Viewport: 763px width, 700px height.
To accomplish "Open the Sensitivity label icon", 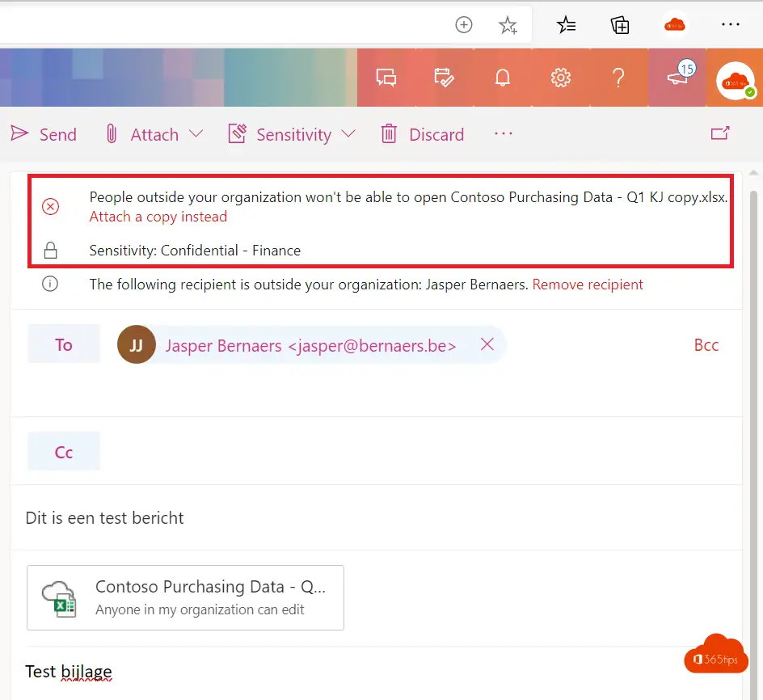I will [x=237, y=133].
